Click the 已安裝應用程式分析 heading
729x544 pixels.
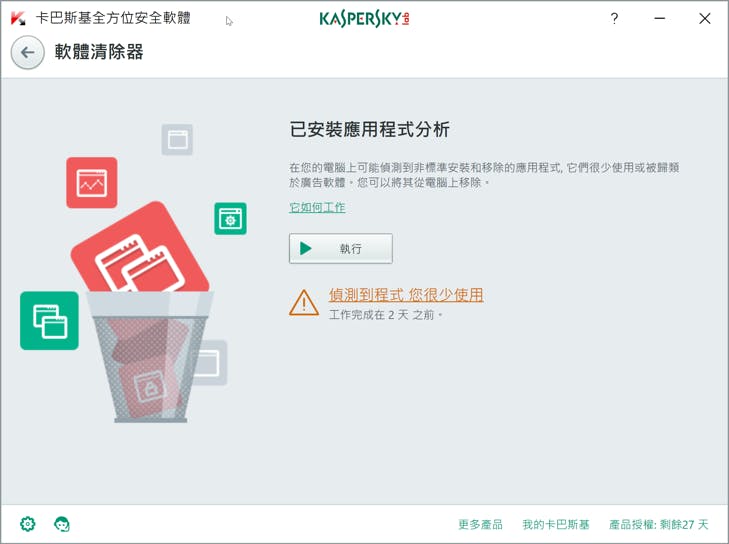point(370,129)
